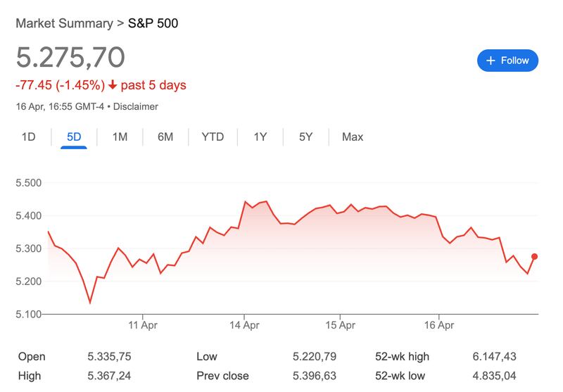Select the Max range tab
563x392 pixels.
(x=353, y=137)
